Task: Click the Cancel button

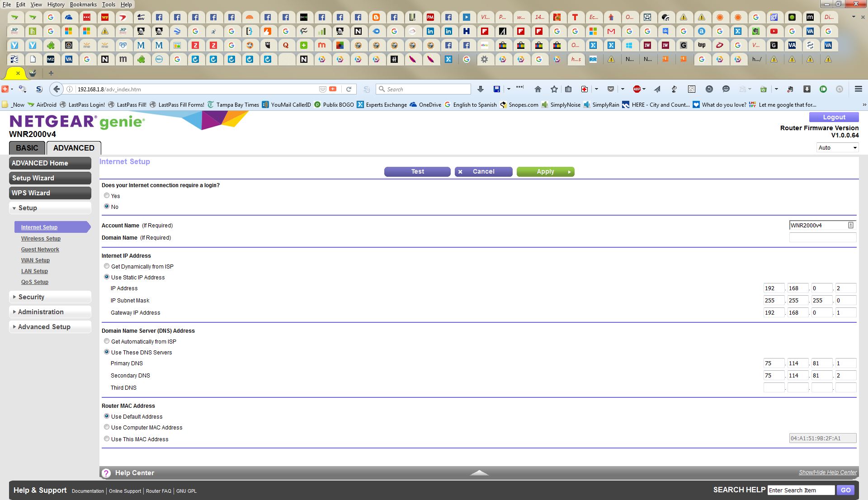Action: [483, 172]
